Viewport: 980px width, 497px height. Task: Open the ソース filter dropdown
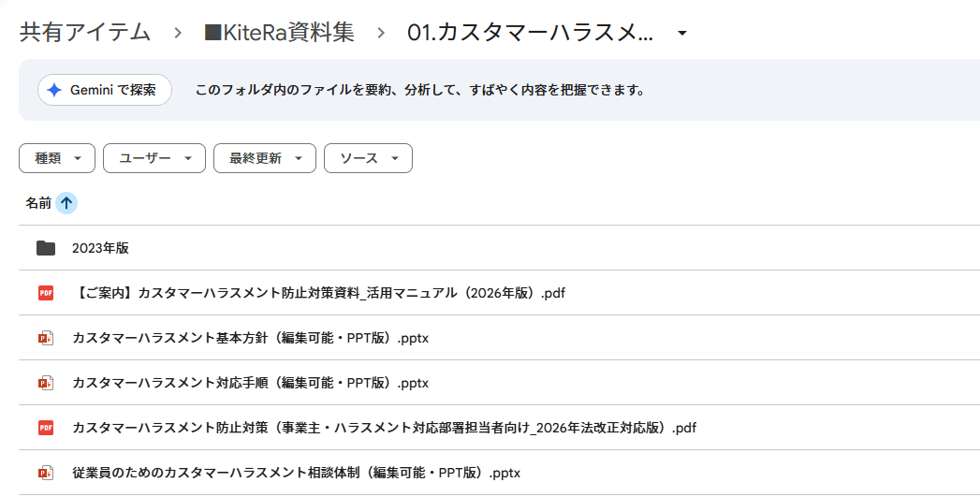pos(368,158)
